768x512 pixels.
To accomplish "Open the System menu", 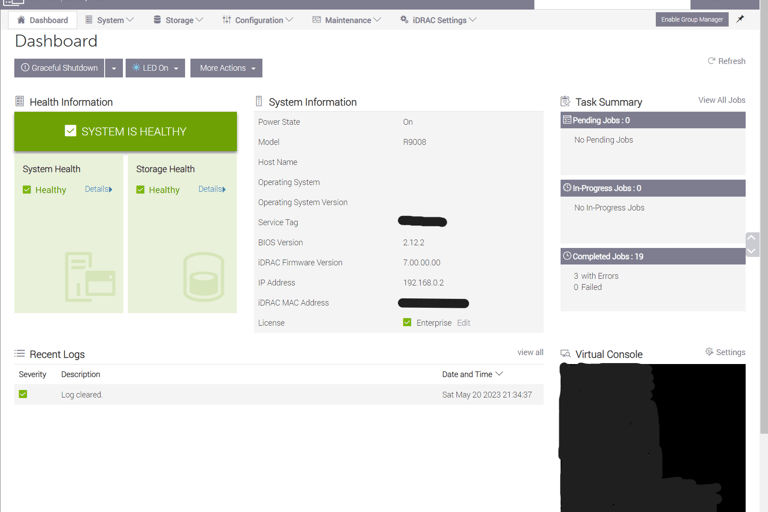I will pos(109,20).
